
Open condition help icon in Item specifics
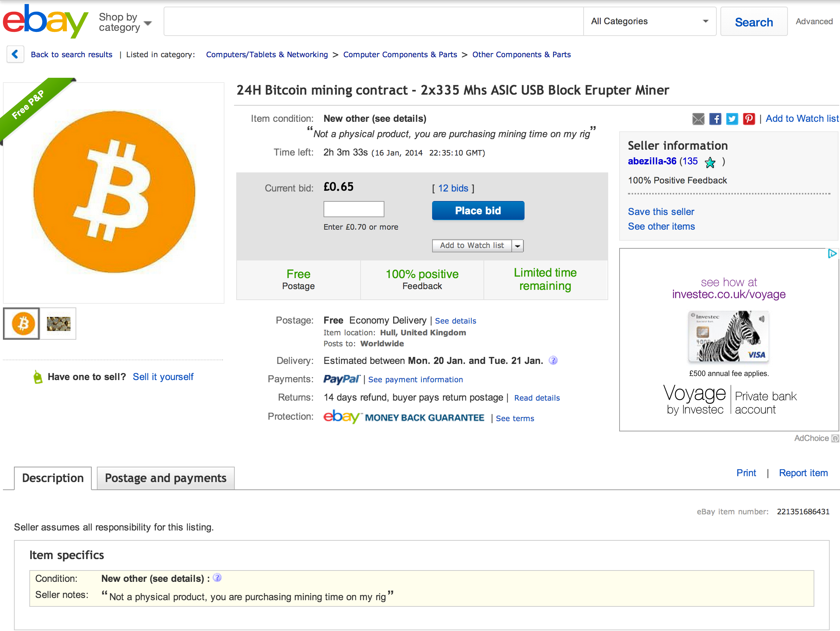coord(217,578)
